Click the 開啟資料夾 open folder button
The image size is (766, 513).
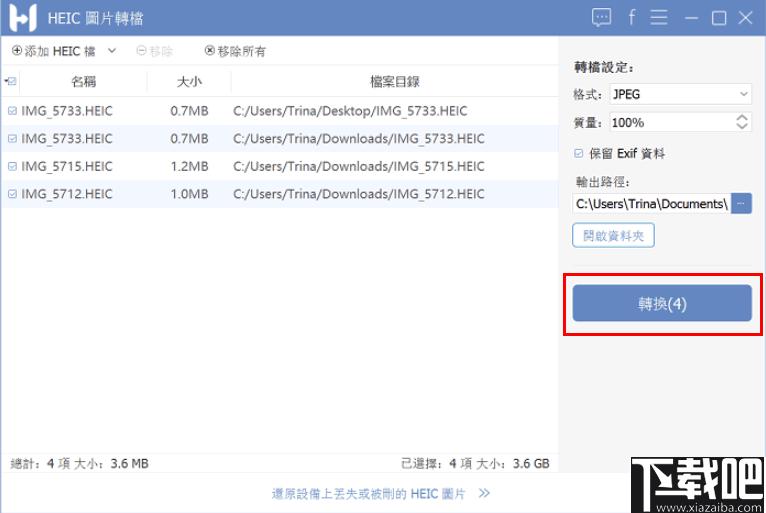click(x=613, y=235)
